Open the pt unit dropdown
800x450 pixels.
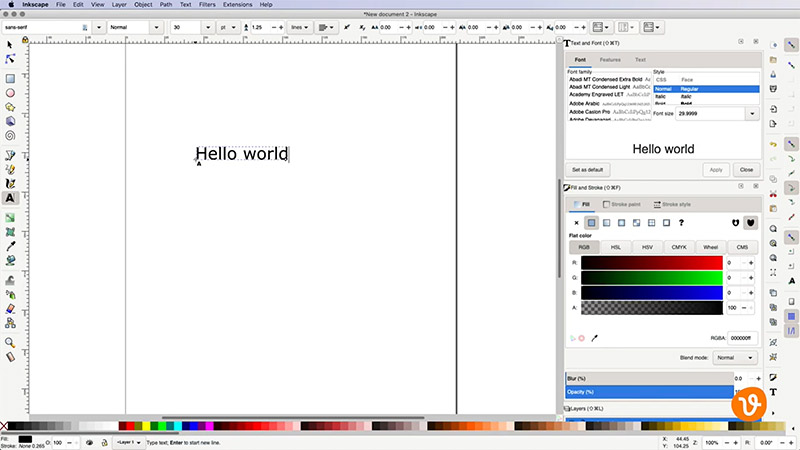(228, 27)
